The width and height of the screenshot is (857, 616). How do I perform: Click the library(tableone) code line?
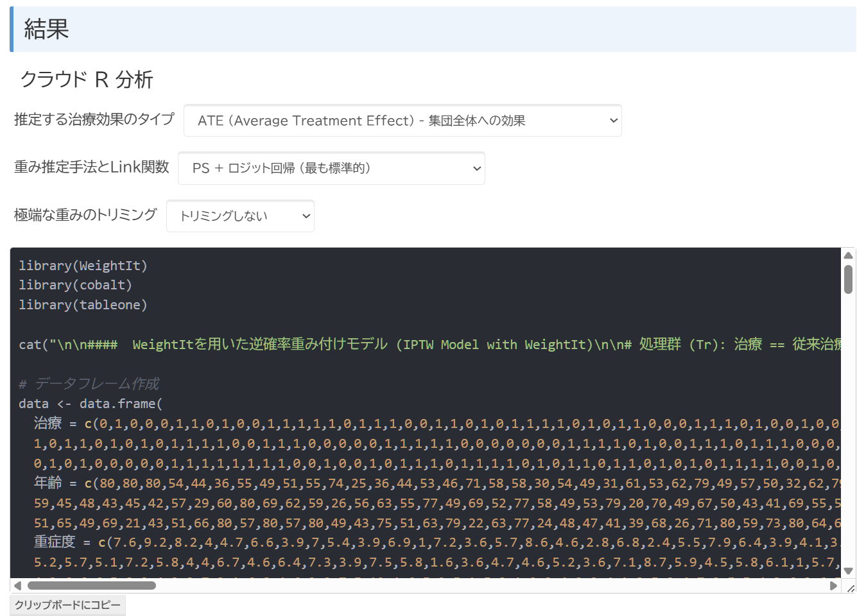83,305
